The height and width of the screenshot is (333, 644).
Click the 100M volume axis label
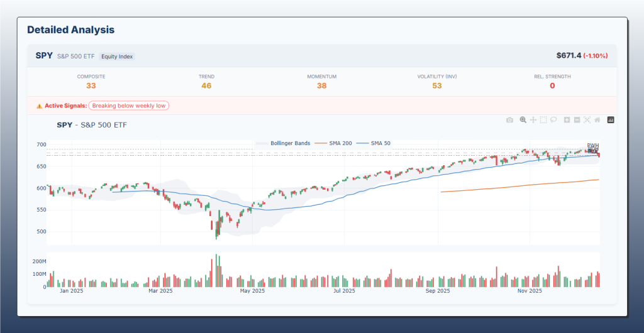39,274
